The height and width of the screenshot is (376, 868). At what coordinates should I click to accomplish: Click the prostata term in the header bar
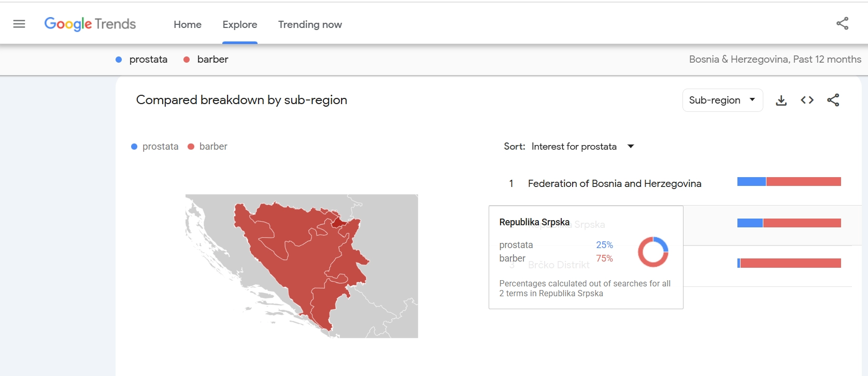tap(148, 60)
